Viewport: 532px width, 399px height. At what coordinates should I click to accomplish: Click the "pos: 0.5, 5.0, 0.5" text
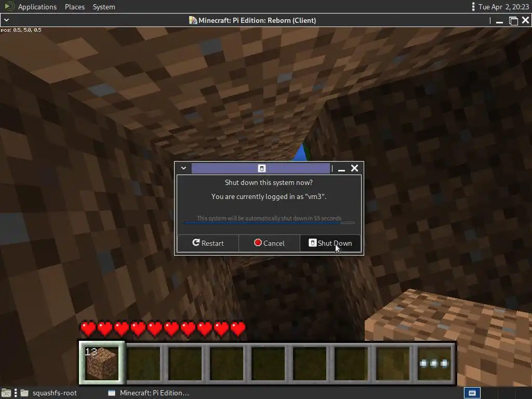click(x=21, y=30)
